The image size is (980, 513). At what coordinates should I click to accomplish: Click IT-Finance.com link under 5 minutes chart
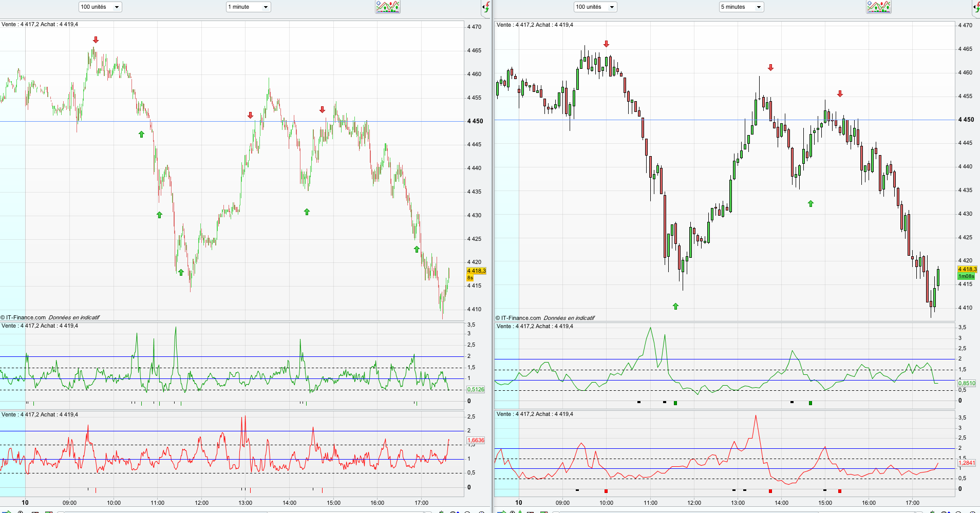521,318
